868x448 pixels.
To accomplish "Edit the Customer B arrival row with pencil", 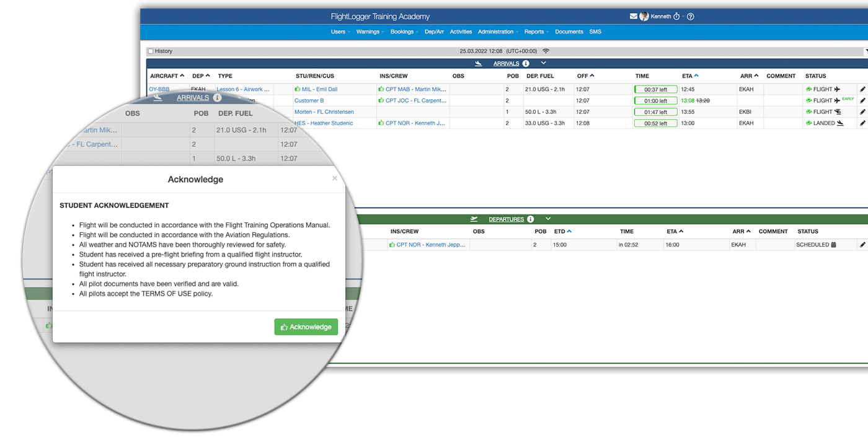I will 862,100.
